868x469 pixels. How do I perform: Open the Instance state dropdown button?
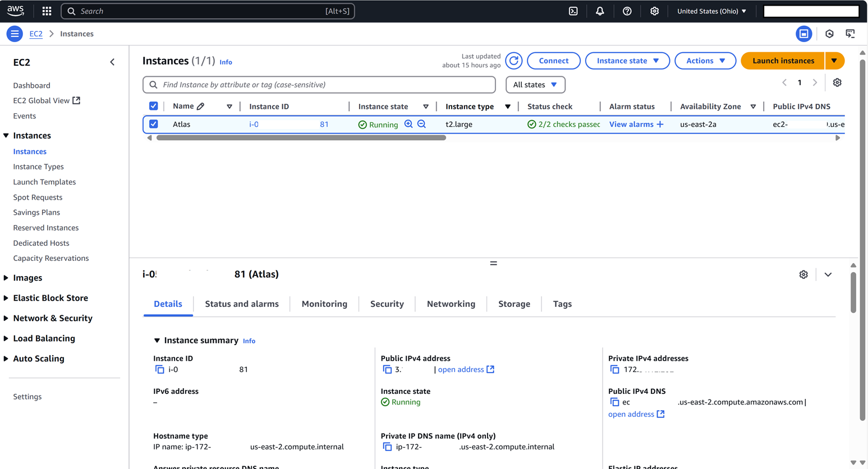coord(627,61)
